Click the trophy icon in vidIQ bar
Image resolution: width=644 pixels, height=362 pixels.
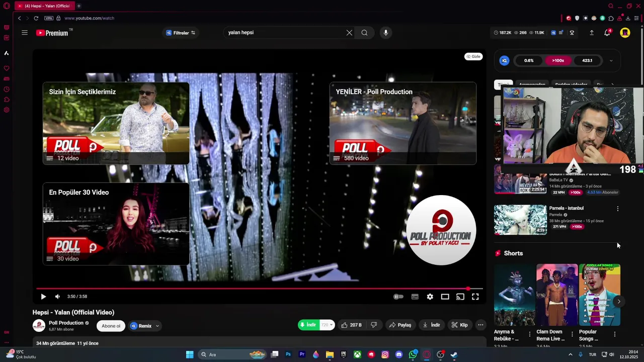(572, 33)
